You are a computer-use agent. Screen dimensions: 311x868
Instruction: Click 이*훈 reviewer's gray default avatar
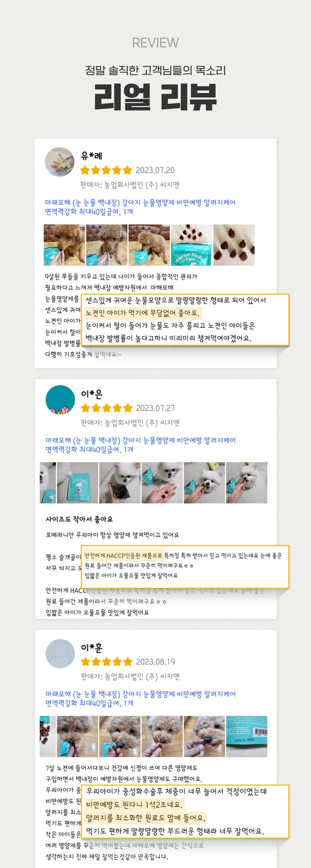pyautogui.click(x=60, y=653)
